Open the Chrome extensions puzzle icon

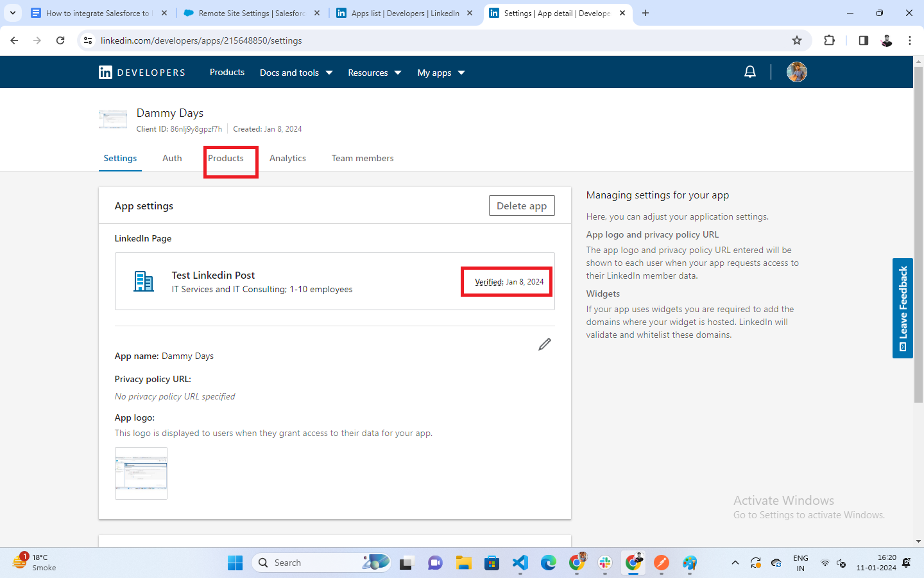click(x=830, y=40)
